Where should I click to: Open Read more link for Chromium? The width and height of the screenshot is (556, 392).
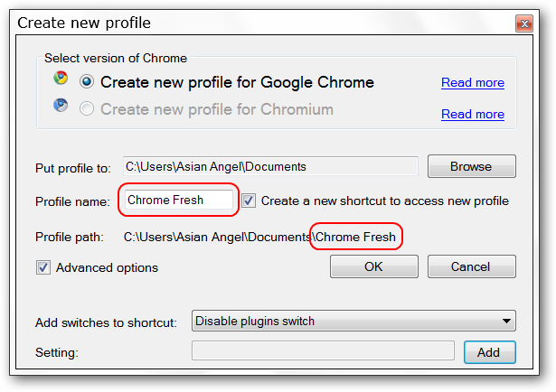coord(472,115)
